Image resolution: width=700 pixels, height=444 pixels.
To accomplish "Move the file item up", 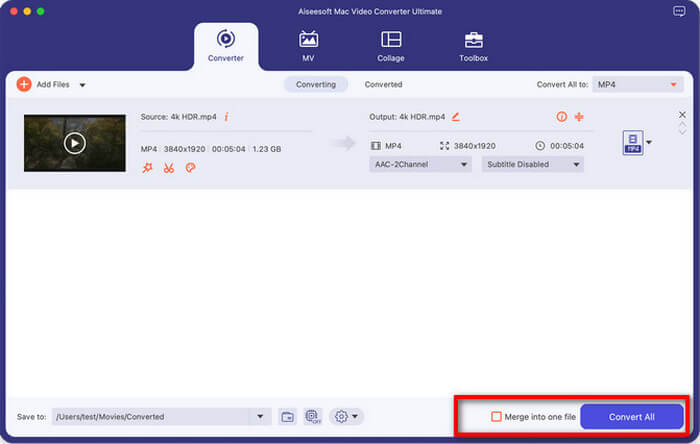I will click(x=682, y=125).
